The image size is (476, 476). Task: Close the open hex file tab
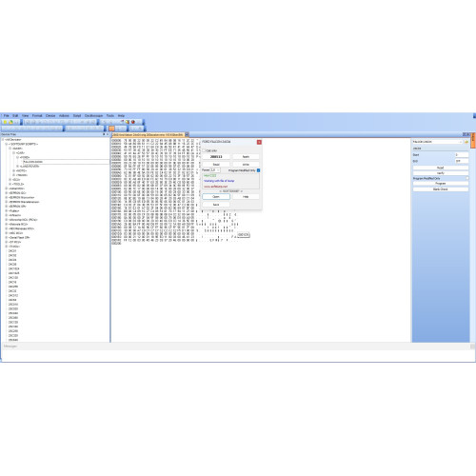click(x=187, y=134)
